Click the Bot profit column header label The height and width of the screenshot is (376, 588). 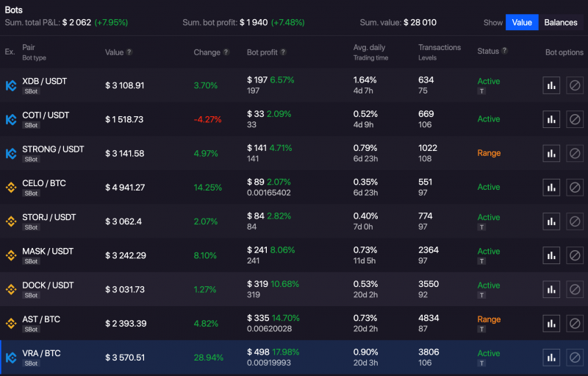(262, 52)
